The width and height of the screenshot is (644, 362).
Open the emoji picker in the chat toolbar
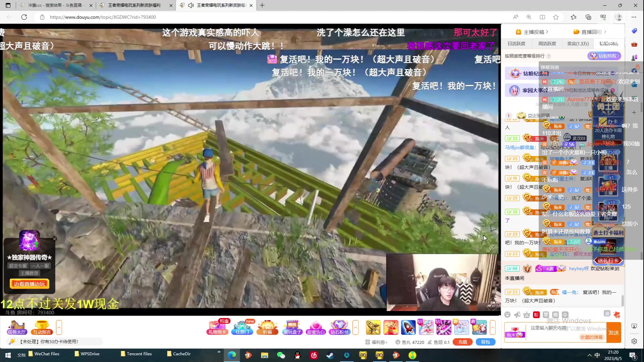point(507,315)
